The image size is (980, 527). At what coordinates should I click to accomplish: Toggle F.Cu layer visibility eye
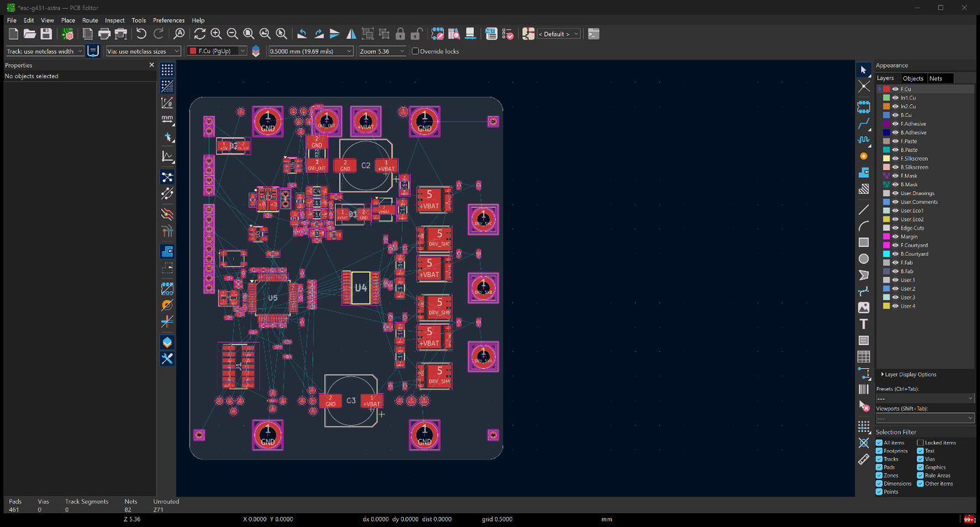point(895,89)
